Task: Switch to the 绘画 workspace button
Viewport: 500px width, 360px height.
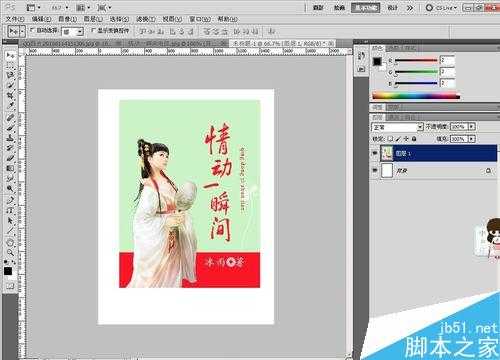Action: click(339, 7)
